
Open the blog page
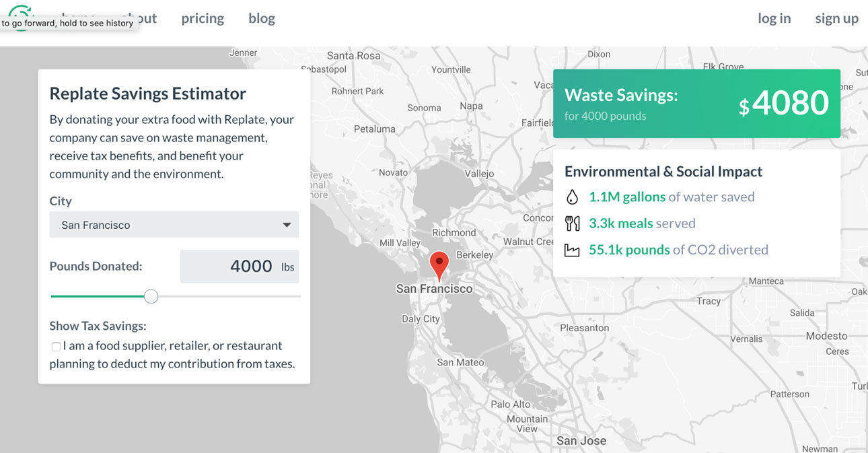coord(262,18)
